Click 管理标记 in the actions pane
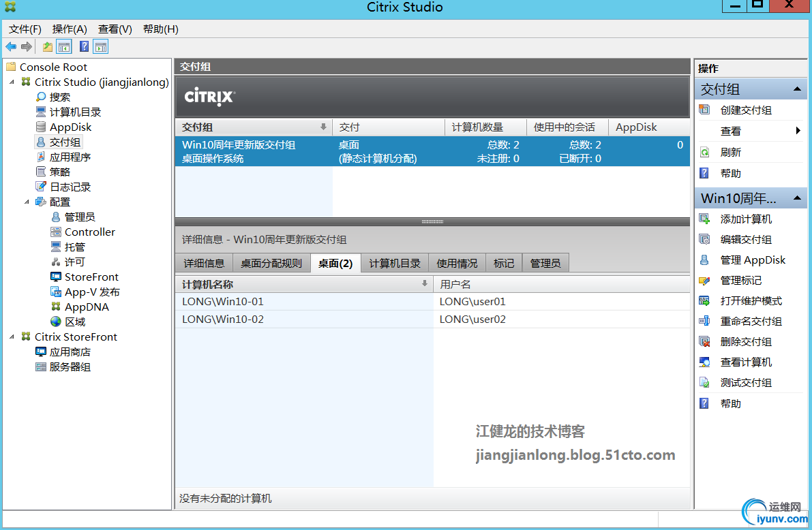The height and width of the screenshot is (530, 812). click(740, 281)
